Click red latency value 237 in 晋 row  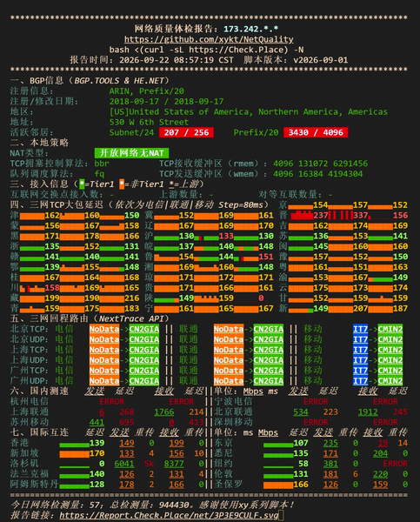(x=320, y=215)
